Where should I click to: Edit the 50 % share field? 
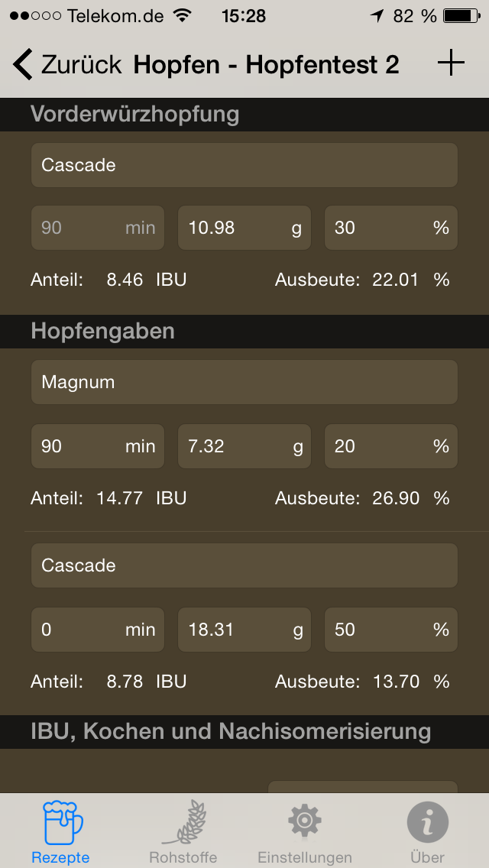pos(390,630)
